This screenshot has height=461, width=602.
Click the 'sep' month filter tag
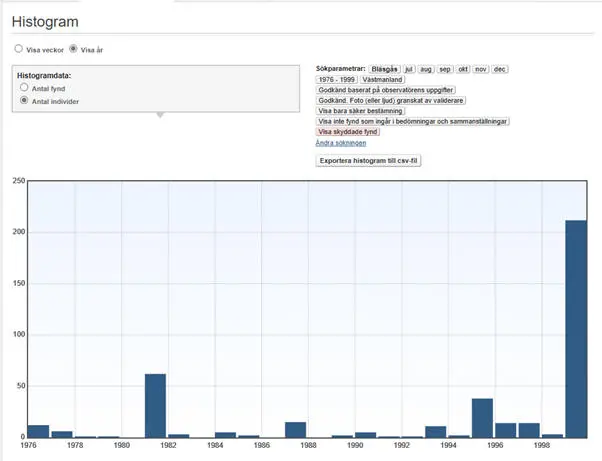(x=445, y=68)
